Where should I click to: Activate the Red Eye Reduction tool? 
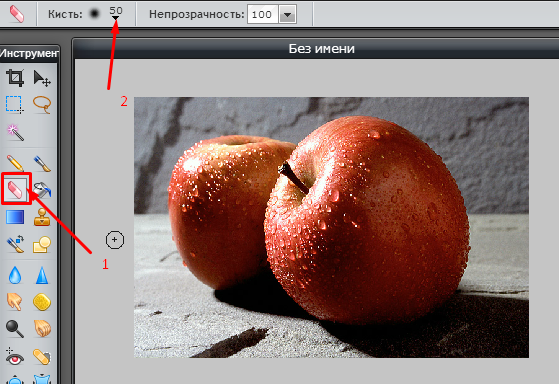pos(15,357)
